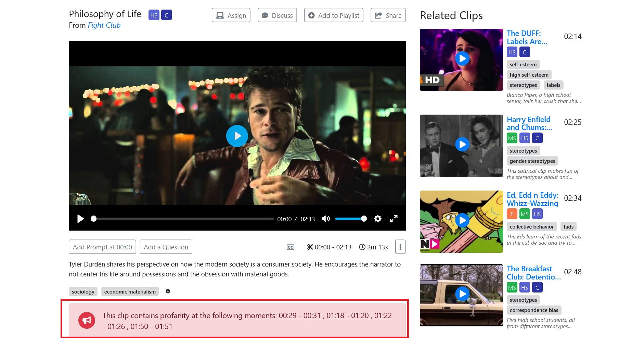This screenshot has width=644, height=338.
Task: Click Add Prompt at 00:00
Action: (102, 247)
